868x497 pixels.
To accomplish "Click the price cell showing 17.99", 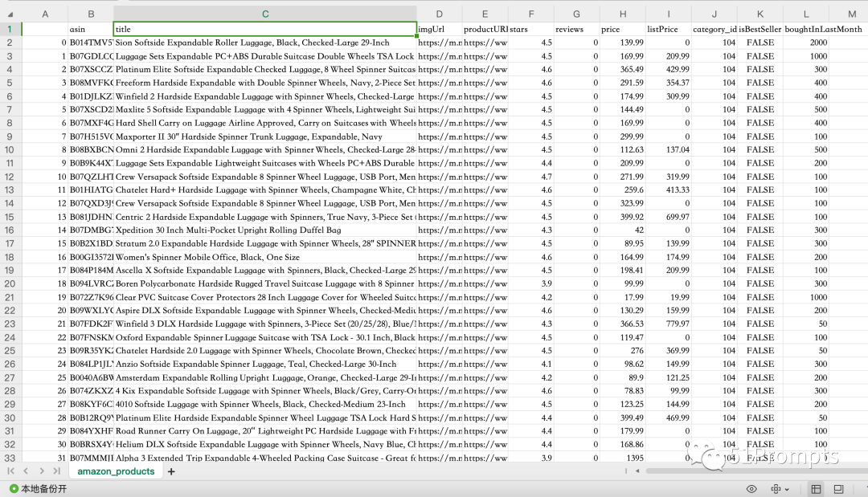I will [x=623, y=297].
